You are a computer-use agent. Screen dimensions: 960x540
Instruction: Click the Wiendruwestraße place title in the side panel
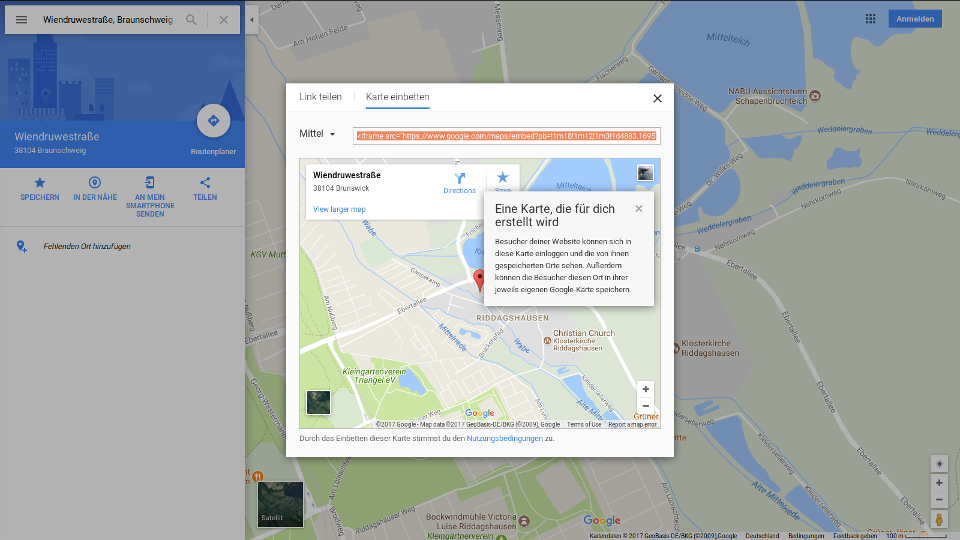pos(57,137)
